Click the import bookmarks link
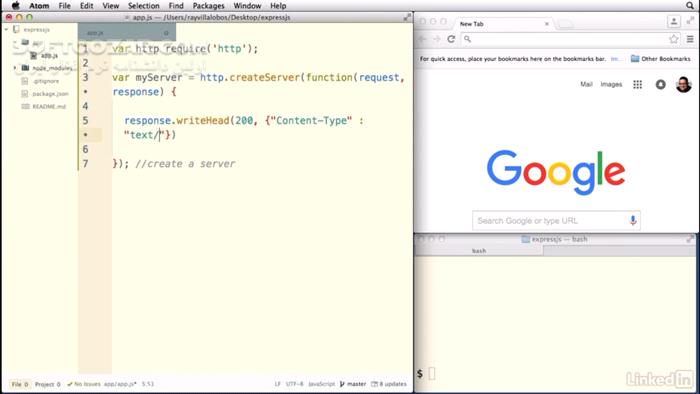The height and width of the screenshot is (394, 700). pos(616,59)
